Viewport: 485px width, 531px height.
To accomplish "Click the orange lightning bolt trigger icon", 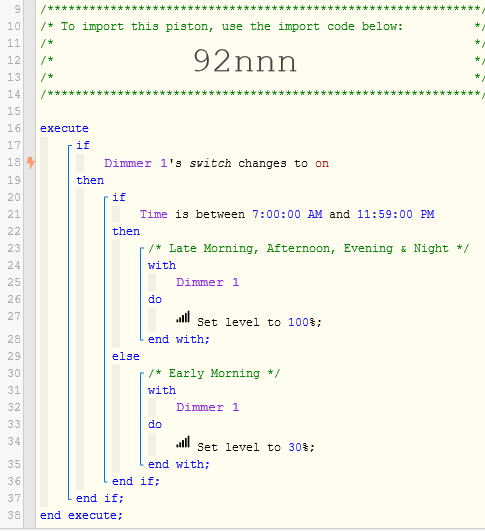I will point(31,163).
